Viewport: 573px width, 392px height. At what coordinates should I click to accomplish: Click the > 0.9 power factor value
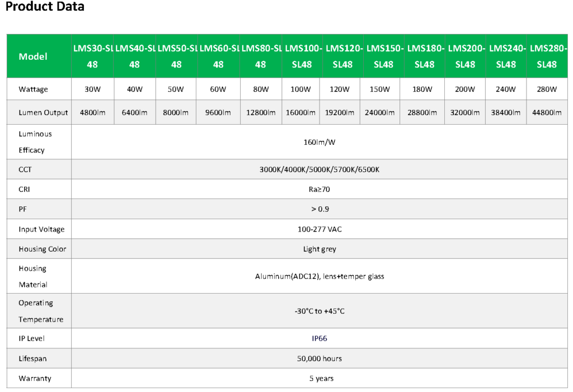(319, 209)
